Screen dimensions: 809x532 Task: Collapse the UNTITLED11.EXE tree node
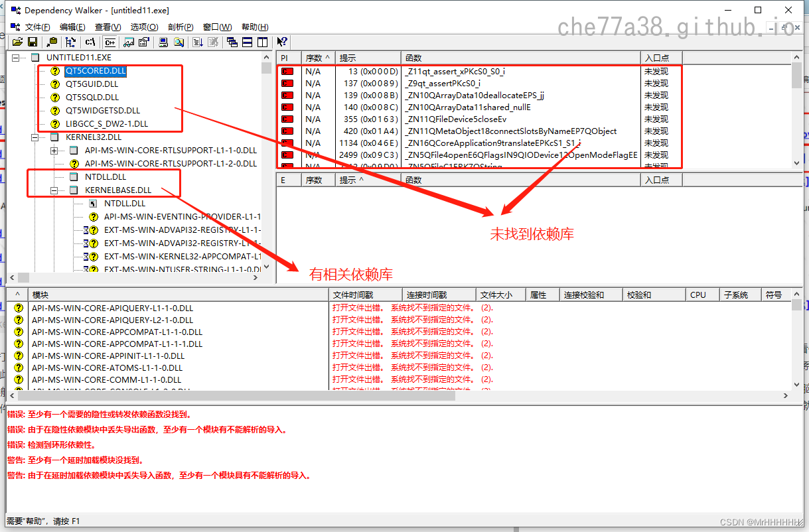click(x=16, y=58)
